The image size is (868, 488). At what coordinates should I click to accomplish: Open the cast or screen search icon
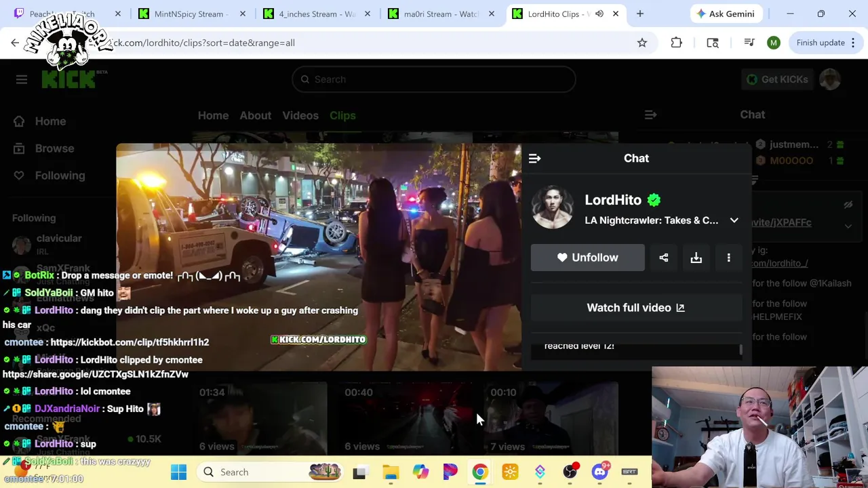713,43
